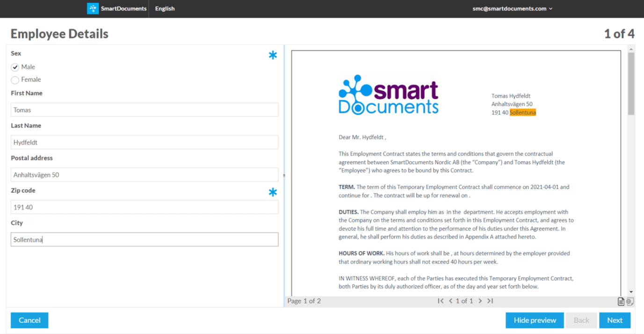Click the highlighted Sollentuna in preview
This screenshot has width=644, height=334.
click(523, 113)
